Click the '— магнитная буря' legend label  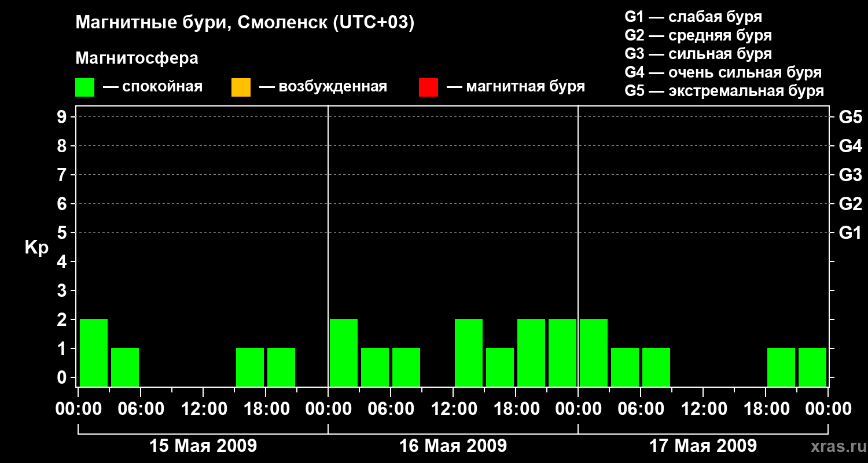pos(516,87)
